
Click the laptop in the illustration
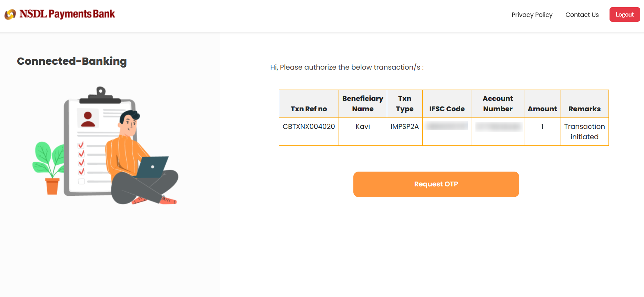pyautogui.click(x=152, y=167)
